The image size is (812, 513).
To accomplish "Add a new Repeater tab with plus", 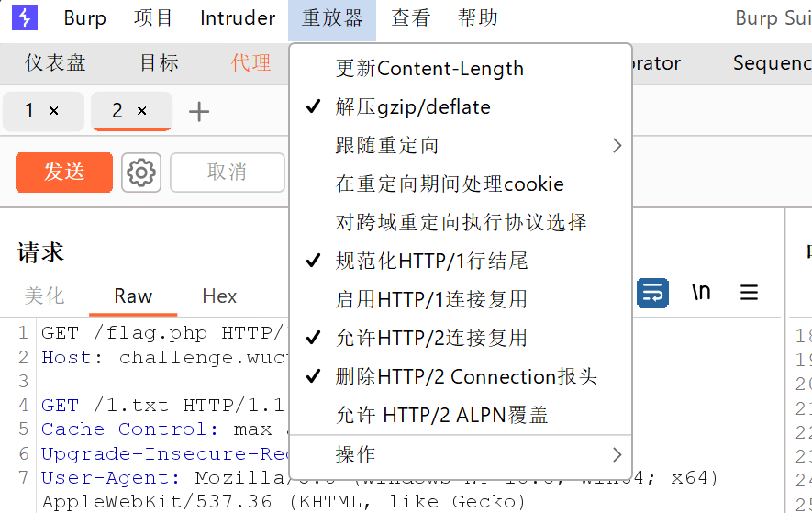I will (x=199, y=112).
